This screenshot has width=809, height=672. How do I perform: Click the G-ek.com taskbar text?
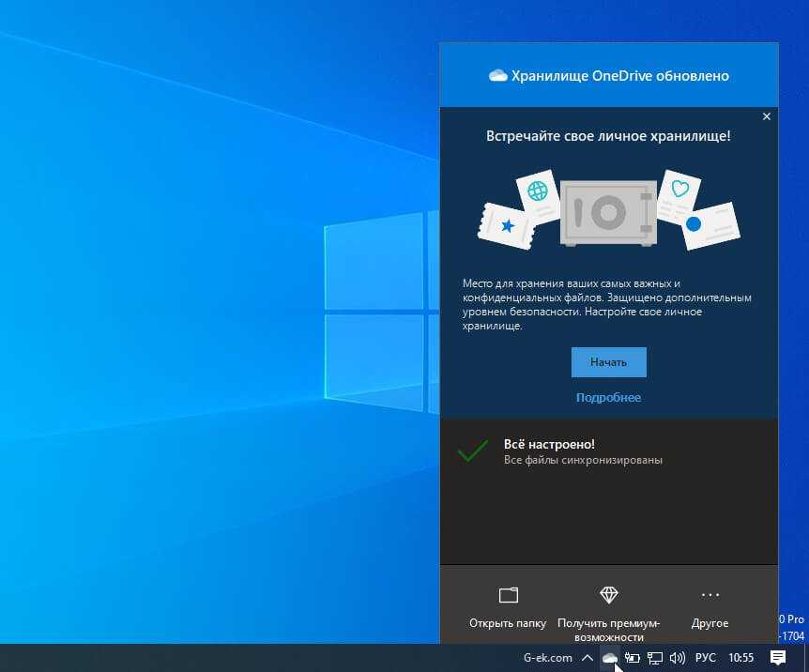click(x=547, y=658)
